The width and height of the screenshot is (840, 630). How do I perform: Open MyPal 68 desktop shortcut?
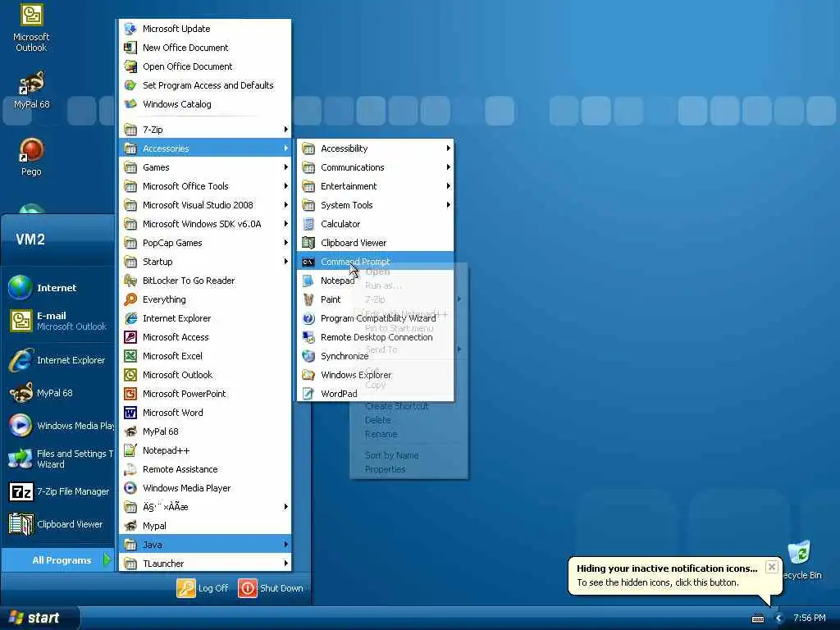tap(31, 89)
